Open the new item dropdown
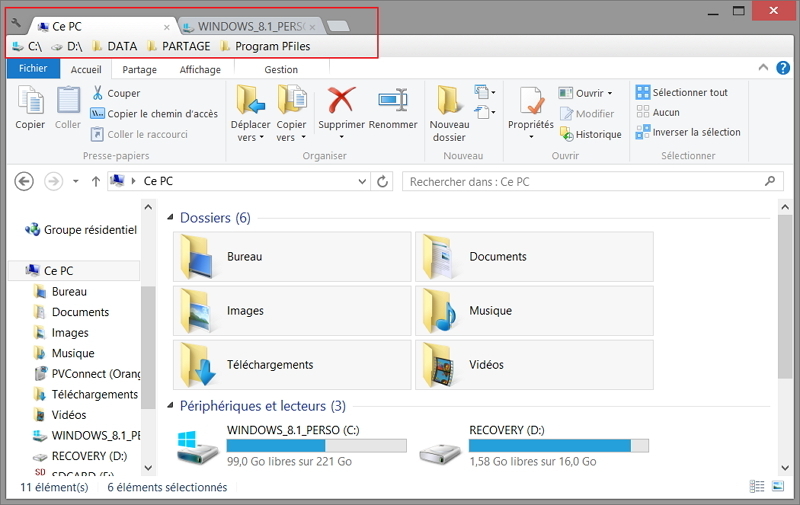800x505 pixels. coord(485,92)
